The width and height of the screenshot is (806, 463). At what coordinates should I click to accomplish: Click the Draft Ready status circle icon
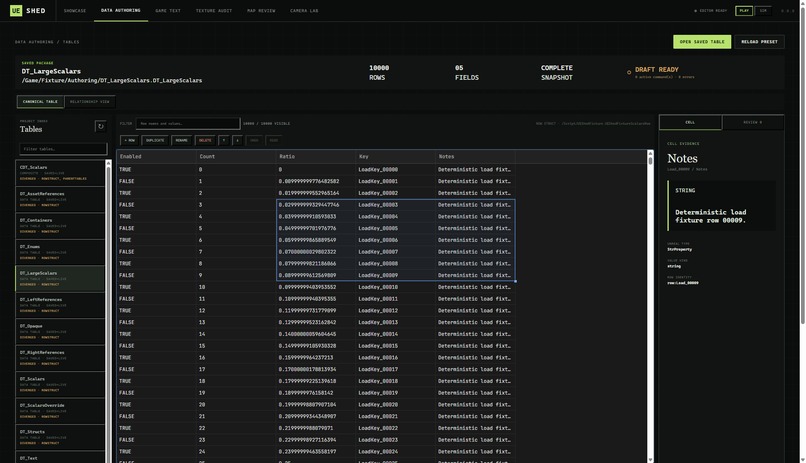[629, 72]
